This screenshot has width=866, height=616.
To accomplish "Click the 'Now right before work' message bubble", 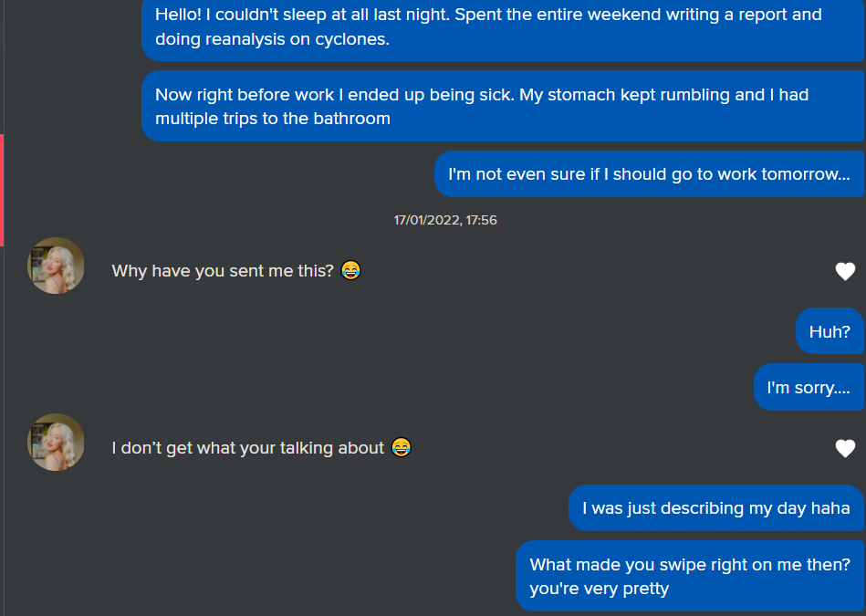I will [x=503, y=107].
